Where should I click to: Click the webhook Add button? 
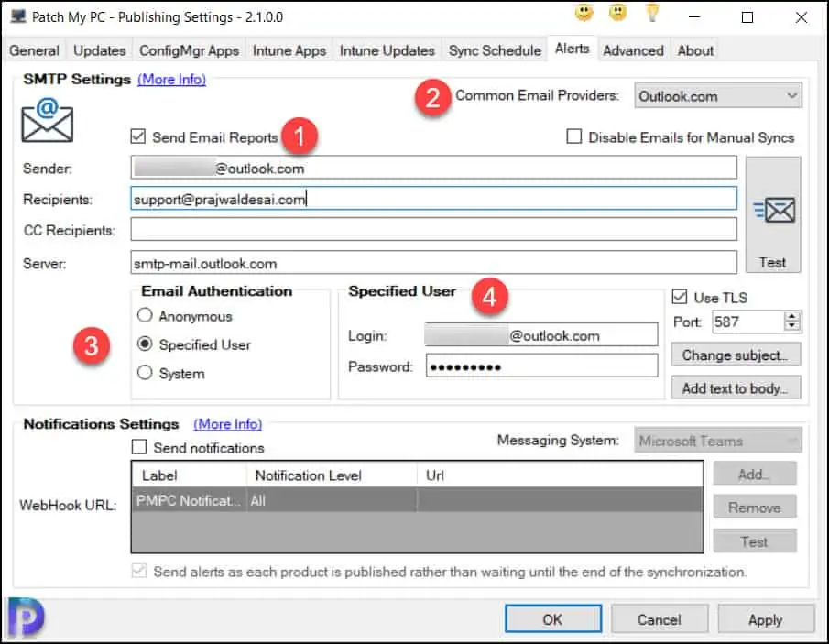click(755, 474)
